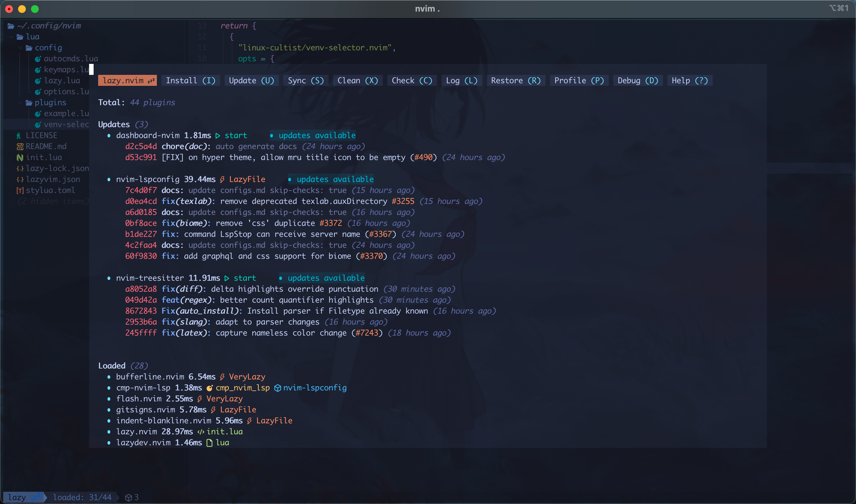Select the bufferline.nvim loaded plugin
The height and width of the screenshot is (504, 856).
tap(150, 377)
